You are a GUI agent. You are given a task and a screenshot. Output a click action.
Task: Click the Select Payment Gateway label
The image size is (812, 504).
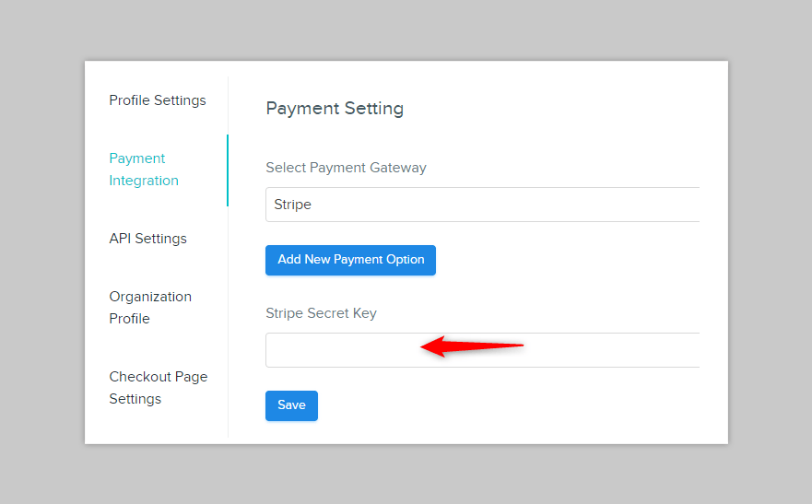click(346, 168)
